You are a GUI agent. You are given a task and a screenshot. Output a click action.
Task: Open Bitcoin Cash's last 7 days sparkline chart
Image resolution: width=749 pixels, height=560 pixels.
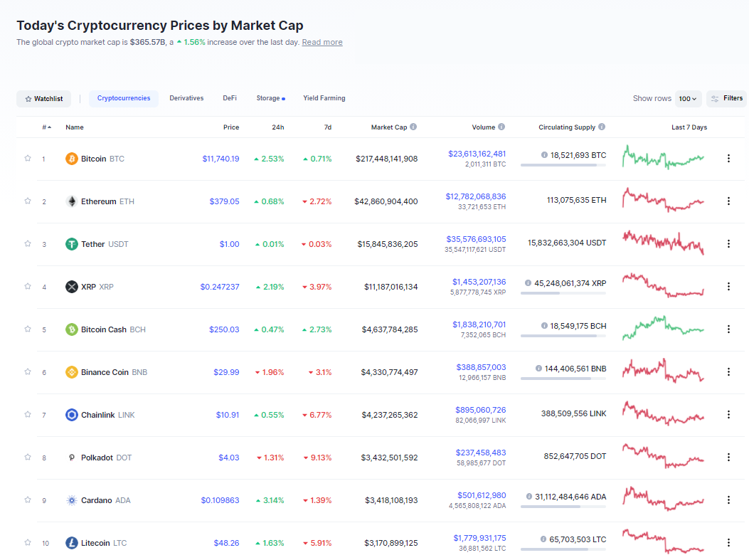pyautogui.click(x=663, y=328)
